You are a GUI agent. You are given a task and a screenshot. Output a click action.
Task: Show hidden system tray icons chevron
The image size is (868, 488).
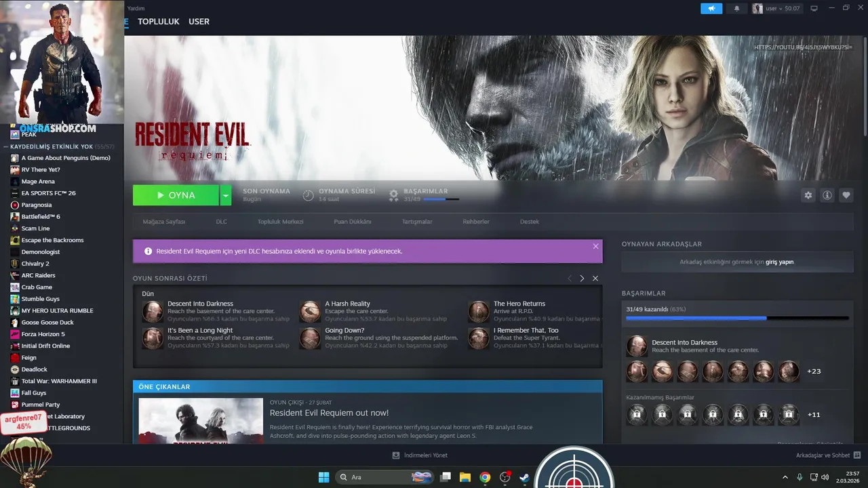point(785,477)
